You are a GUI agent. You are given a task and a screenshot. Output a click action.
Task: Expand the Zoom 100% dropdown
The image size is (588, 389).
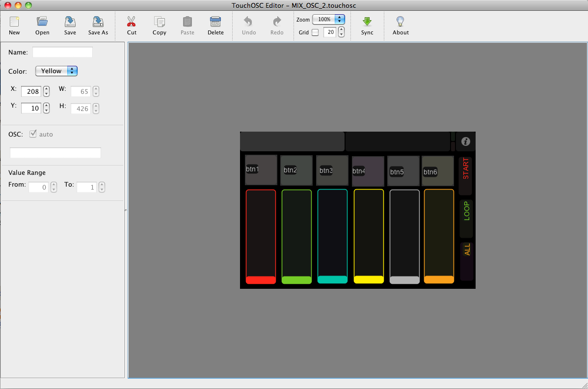(x=328, y=20)
